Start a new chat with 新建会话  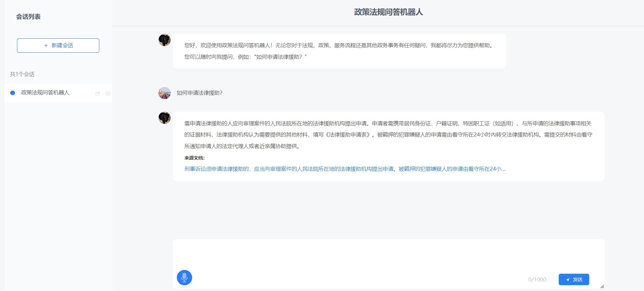58,46
